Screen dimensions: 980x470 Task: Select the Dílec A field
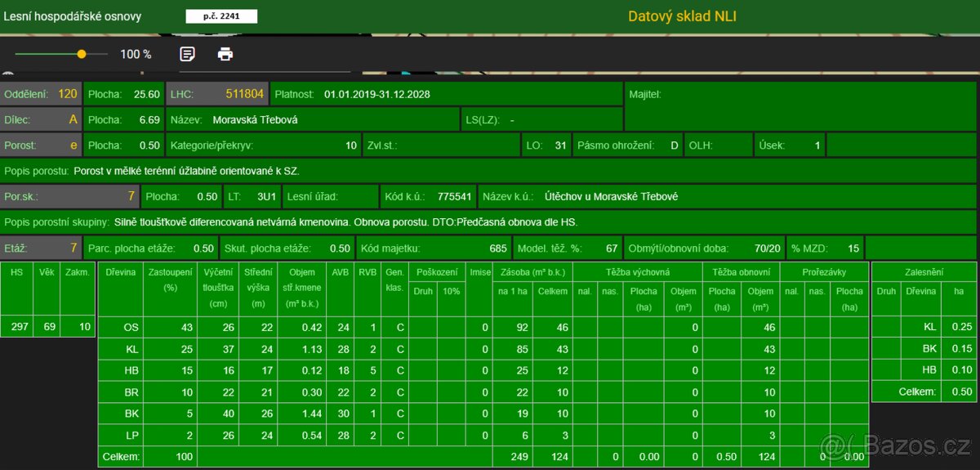41,119
